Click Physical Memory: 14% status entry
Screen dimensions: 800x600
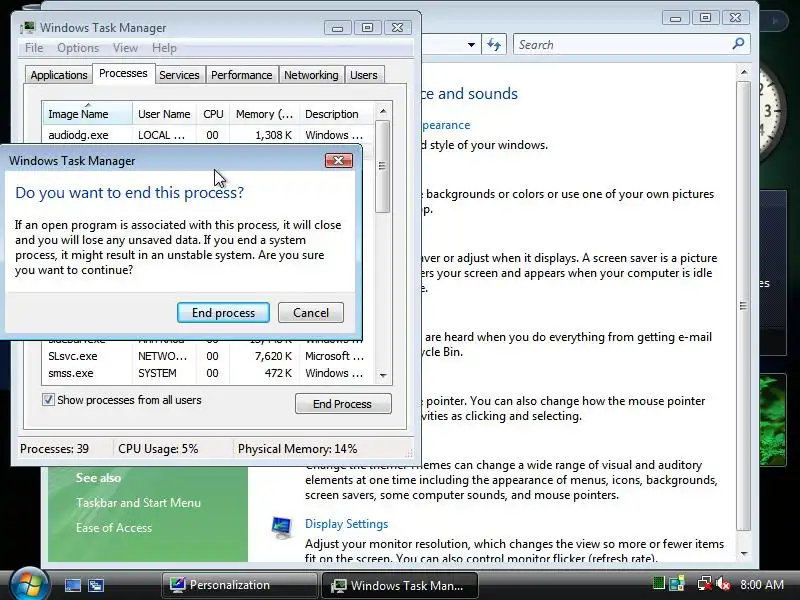click(x=297, y=449)
